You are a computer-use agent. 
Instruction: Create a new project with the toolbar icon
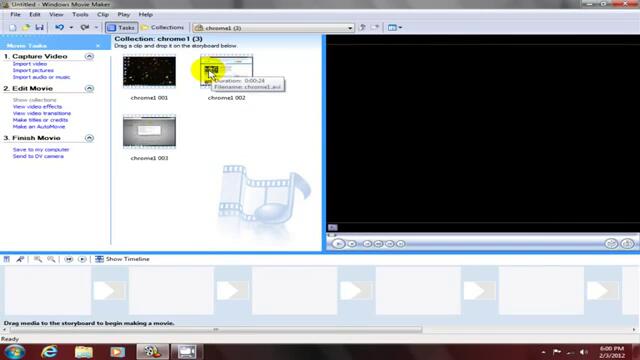13,27
